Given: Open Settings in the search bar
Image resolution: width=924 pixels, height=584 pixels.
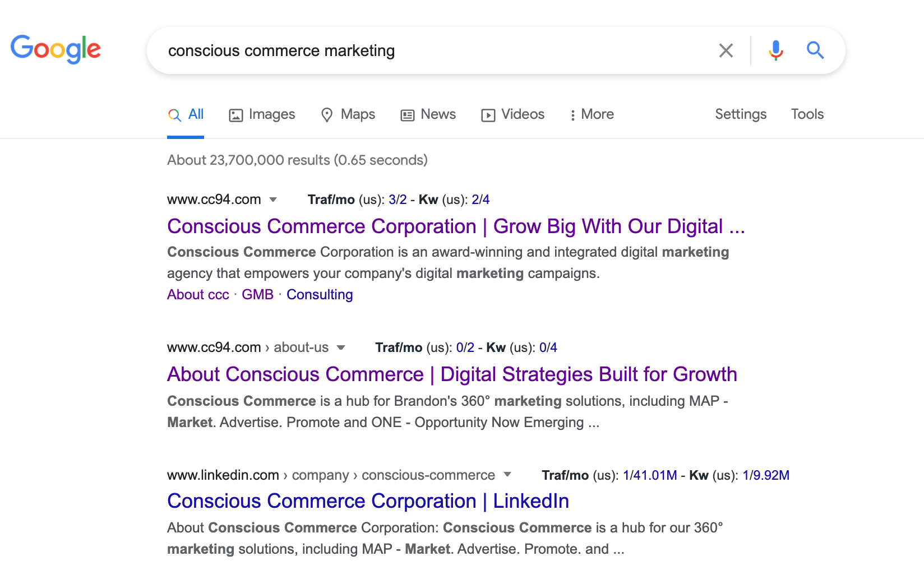Looking at the screenshot, I should pos(741,114).
